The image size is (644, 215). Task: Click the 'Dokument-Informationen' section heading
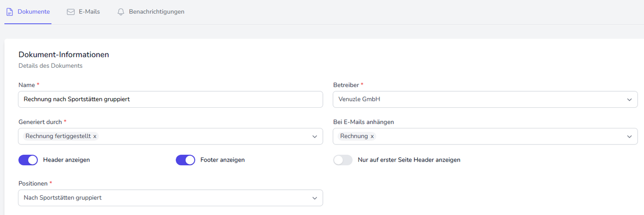click(63, 54)
